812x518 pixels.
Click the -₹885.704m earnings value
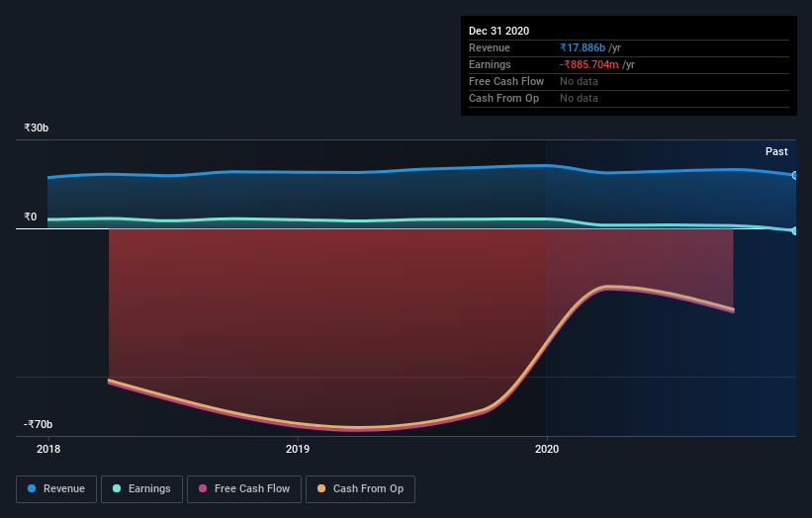pos(588,64)
